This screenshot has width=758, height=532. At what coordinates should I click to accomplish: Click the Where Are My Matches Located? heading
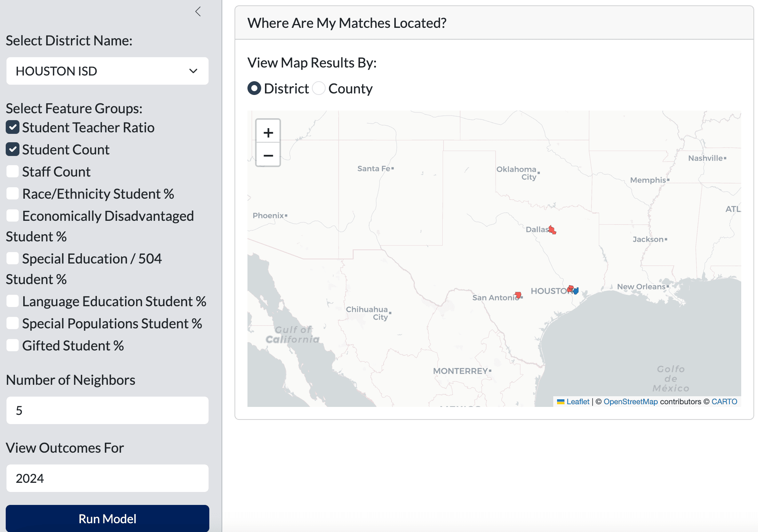click(347, 23)
